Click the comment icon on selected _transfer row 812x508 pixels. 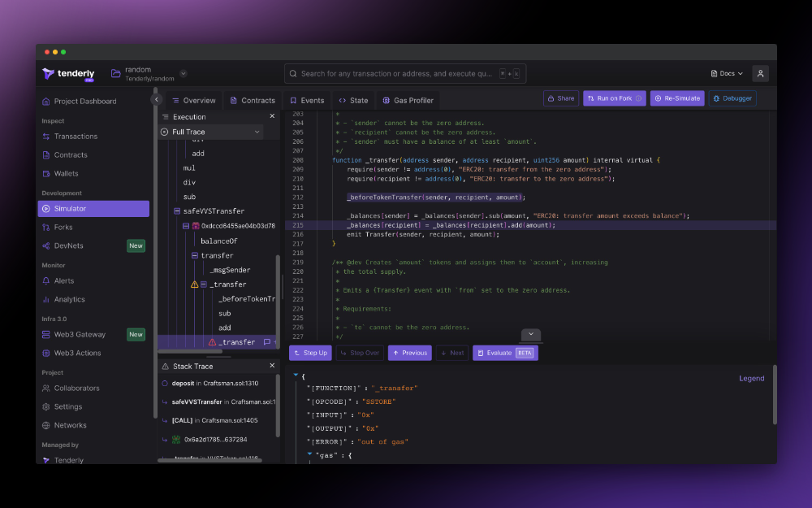[266, 342]
